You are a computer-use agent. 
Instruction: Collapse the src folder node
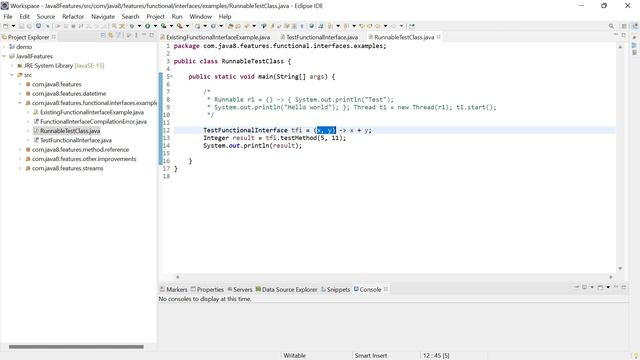[12, 75]
